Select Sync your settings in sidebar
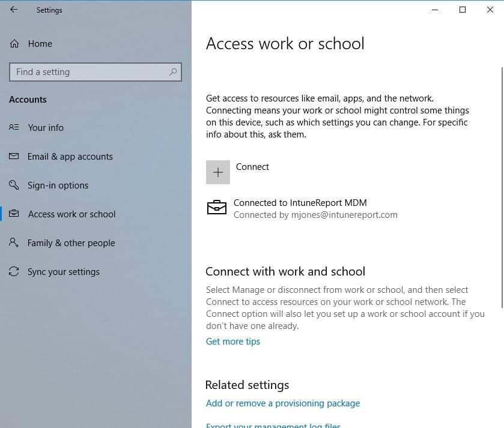The width and height of the screenshot is (504, 428). [x=63, y=271]
